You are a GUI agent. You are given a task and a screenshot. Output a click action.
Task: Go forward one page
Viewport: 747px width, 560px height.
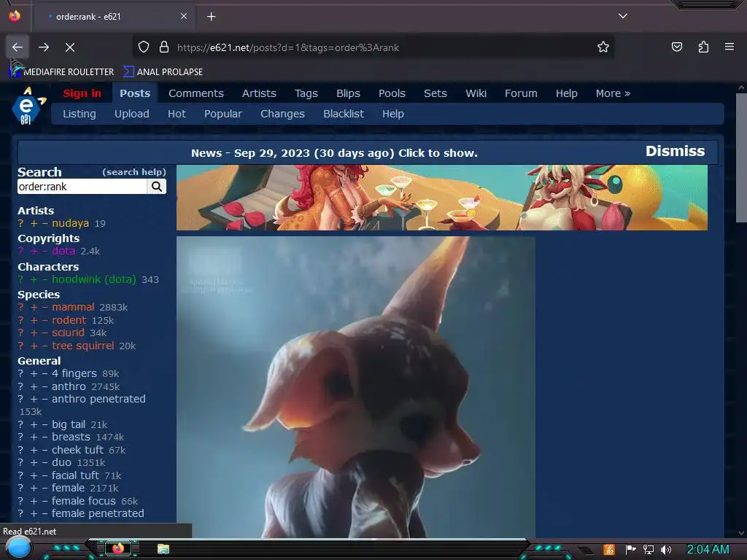click(x=44, y=47)
